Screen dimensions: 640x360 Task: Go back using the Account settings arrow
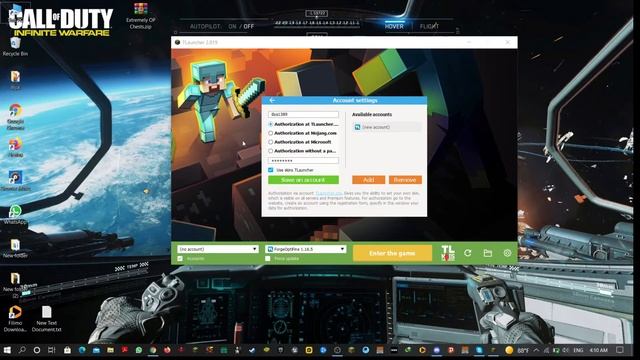272,100
